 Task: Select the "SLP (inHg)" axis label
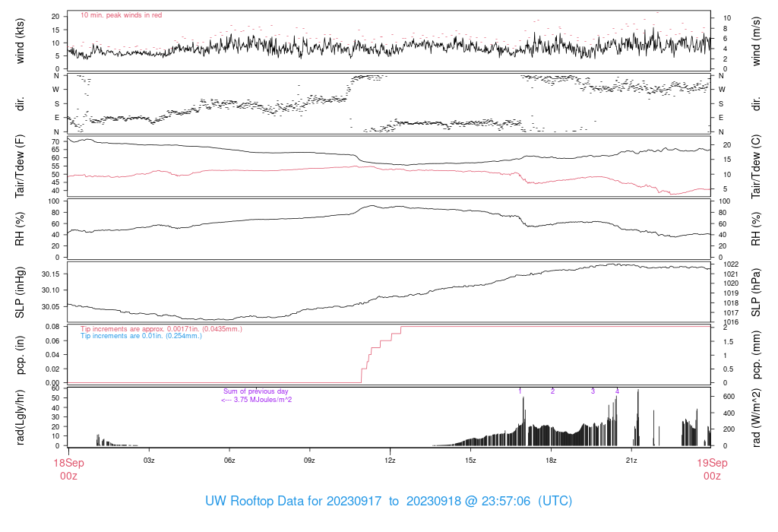coord(20,293)
